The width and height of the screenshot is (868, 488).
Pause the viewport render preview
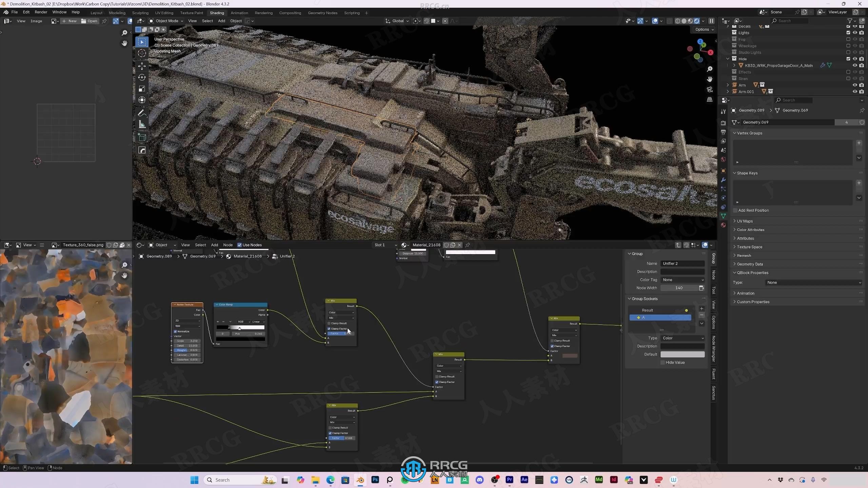click(x=711, y=21)
